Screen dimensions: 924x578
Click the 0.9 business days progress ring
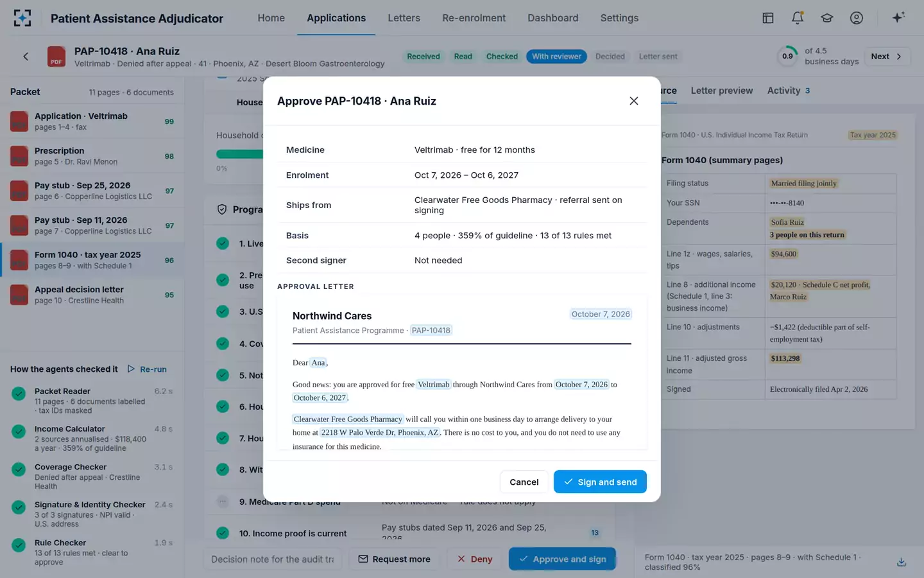[787, 57]
